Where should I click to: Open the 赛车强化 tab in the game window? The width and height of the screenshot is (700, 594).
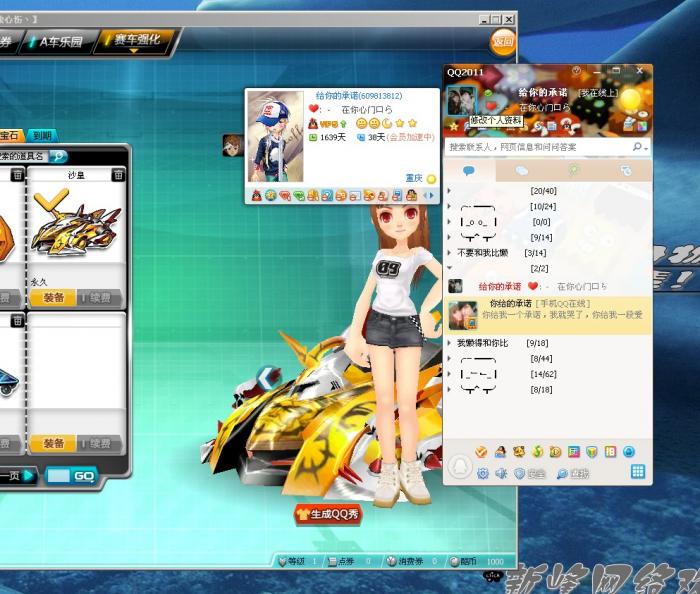pos(135,41)
